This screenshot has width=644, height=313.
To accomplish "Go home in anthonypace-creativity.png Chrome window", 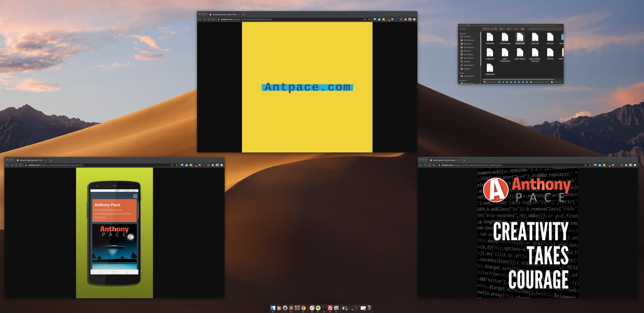I will pyautogui.click(x=434, y=165).
